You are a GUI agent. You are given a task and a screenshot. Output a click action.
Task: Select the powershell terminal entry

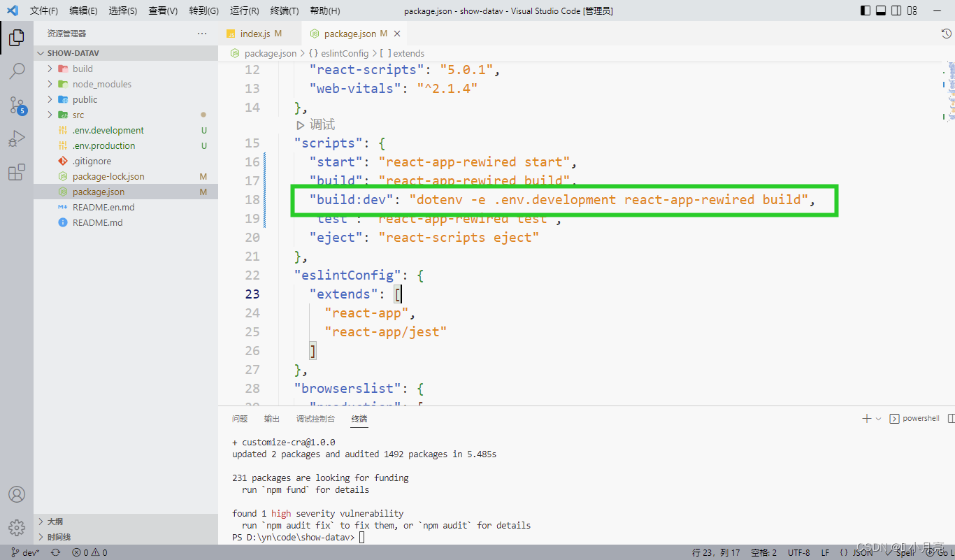tap(915, 418)
